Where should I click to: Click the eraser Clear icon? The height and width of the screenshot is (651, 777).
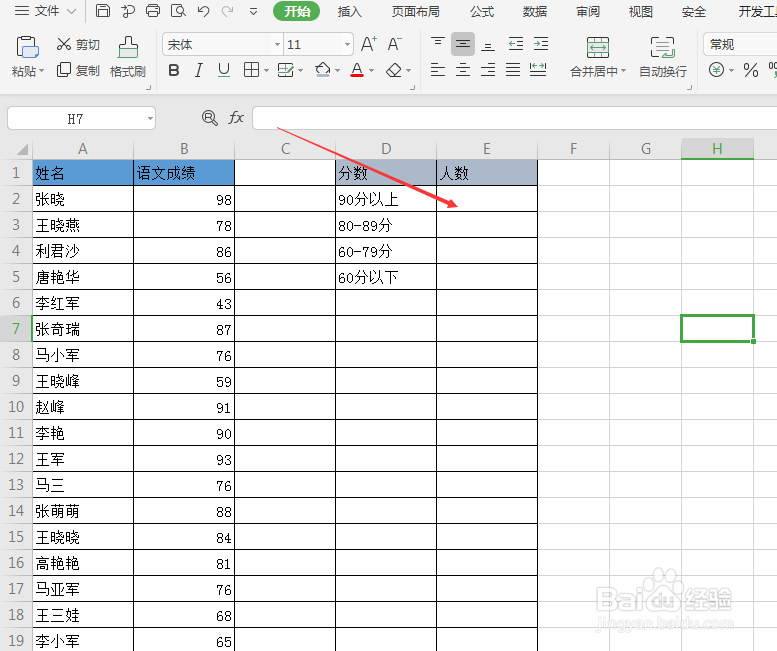tap(394, 70)
